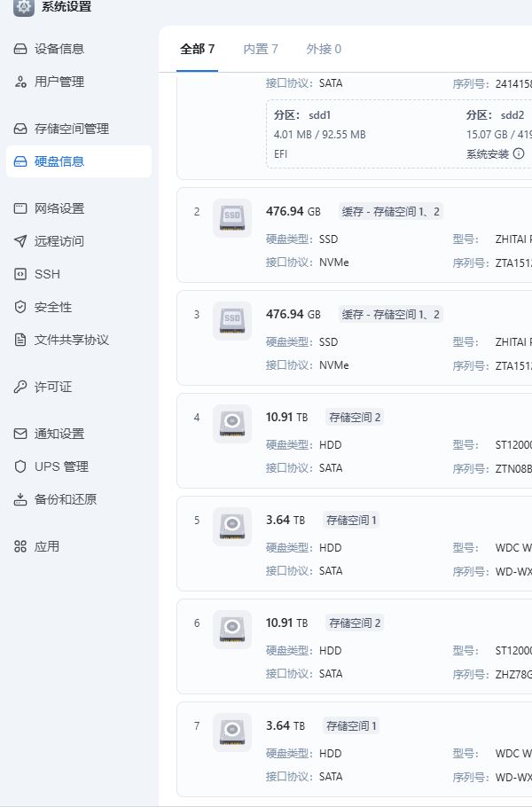The width and height of the screenshot is (532, 807).
Task: Click the System Settings gear icon
Action: tap(23, 7)
